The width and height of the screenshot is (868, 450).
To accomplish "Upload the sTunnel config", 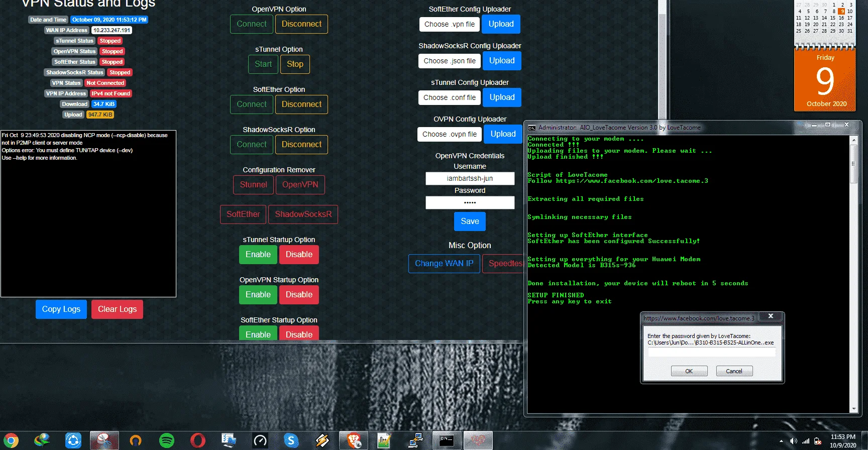I will click(x=502, y=97).
